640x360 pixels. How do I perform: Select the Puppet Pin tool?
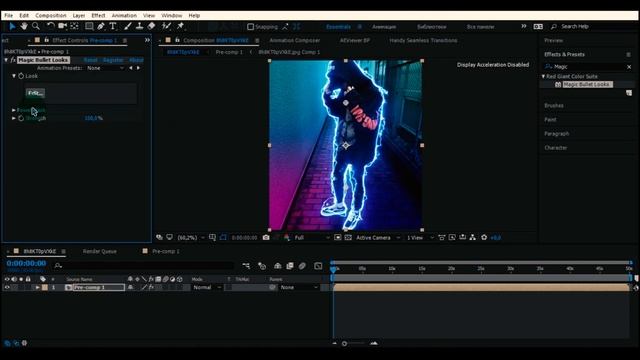pos(180,26)
